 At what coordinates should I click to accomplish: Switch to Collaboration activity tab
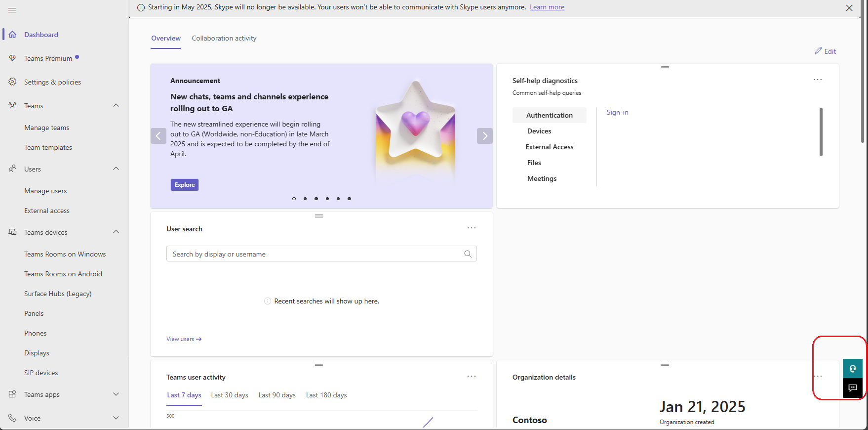coord(224,38)
